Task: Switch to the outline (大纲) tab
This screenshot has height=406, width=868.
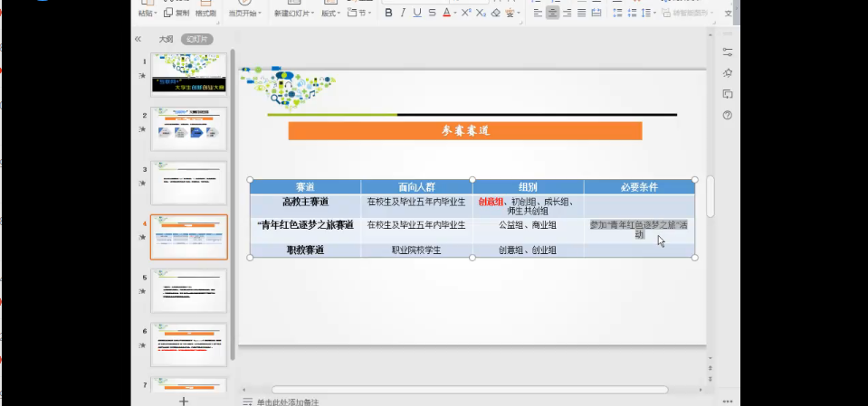Action: pos(166,40)
